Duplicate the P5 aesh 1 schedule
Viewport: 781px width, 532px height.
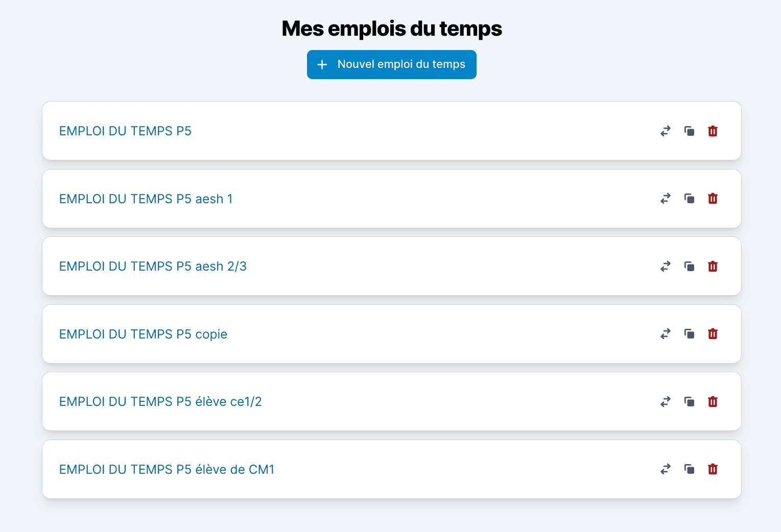click(x=689, y=199)
